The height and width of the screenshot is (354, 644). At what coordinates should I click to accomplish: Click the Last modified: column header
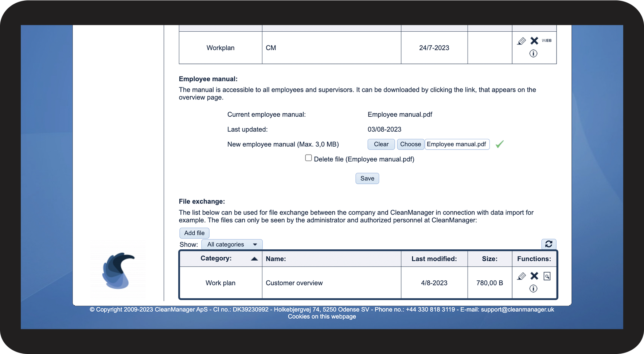[x=434, y=259]
